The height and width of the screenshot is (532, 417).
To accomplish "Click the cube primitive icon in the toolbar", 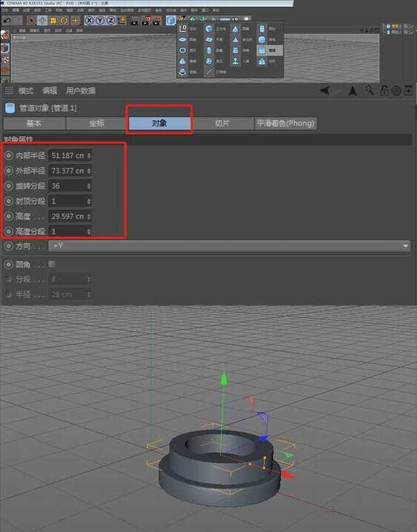I will [x=171, y=21].
